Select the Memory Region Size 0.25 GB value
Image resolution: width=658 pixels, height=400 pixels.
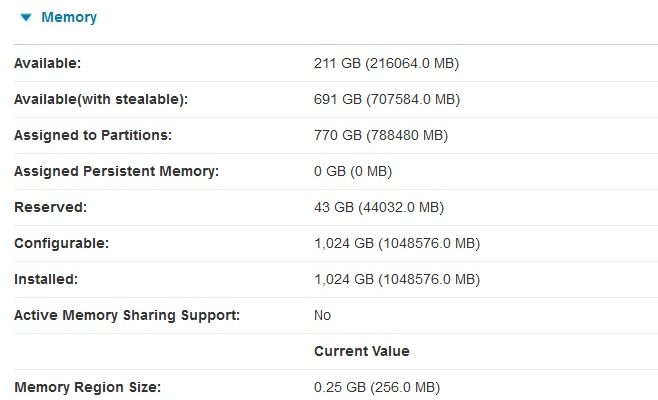377,387
